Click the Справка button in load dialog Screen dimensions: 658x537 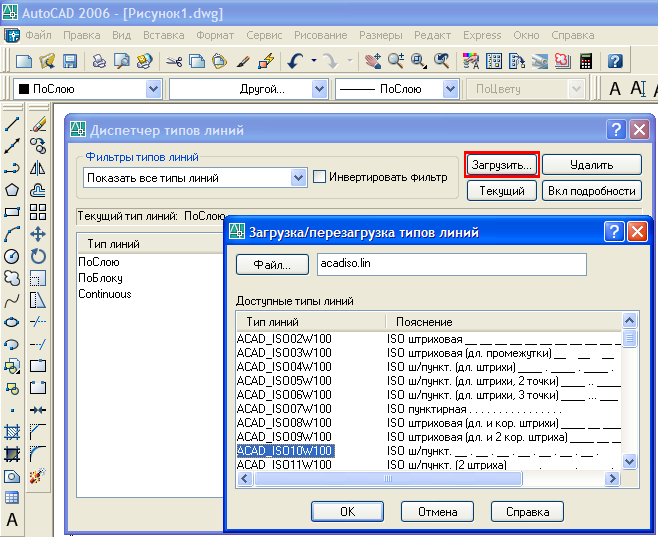(527, 511)
